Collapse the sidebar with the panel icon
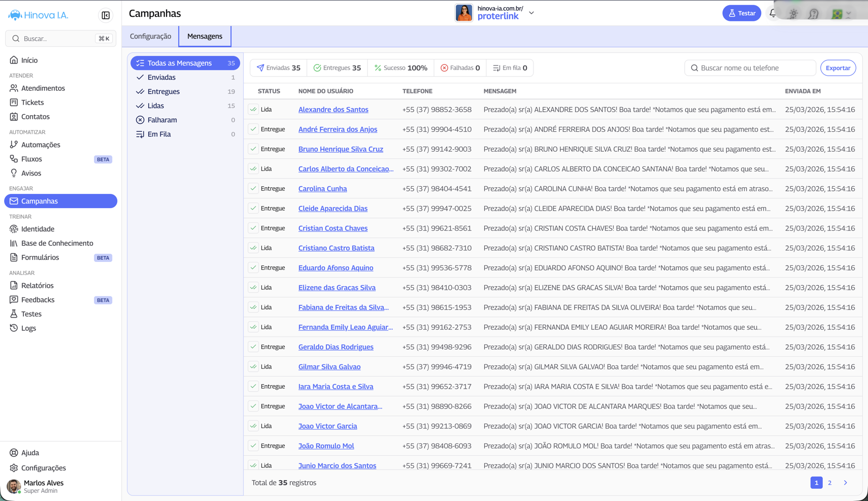This screenshot has height=501, width=868. pos(106,15)
